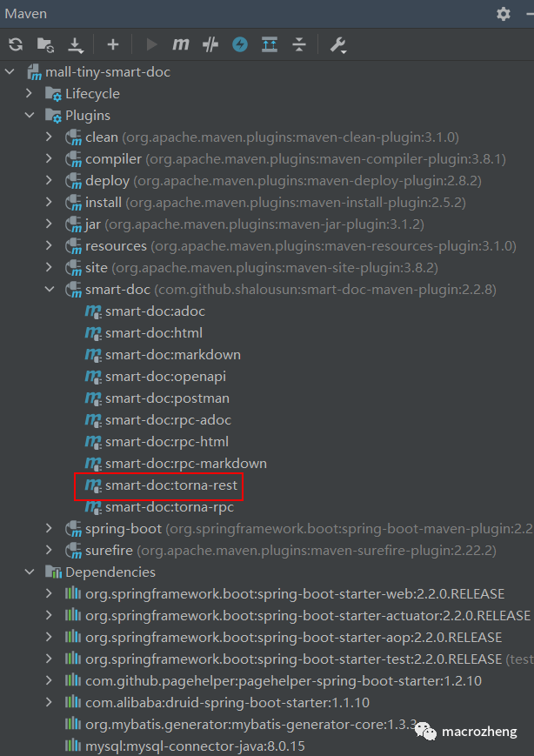Open Show Dependencies diagram icon

point(270,44)
